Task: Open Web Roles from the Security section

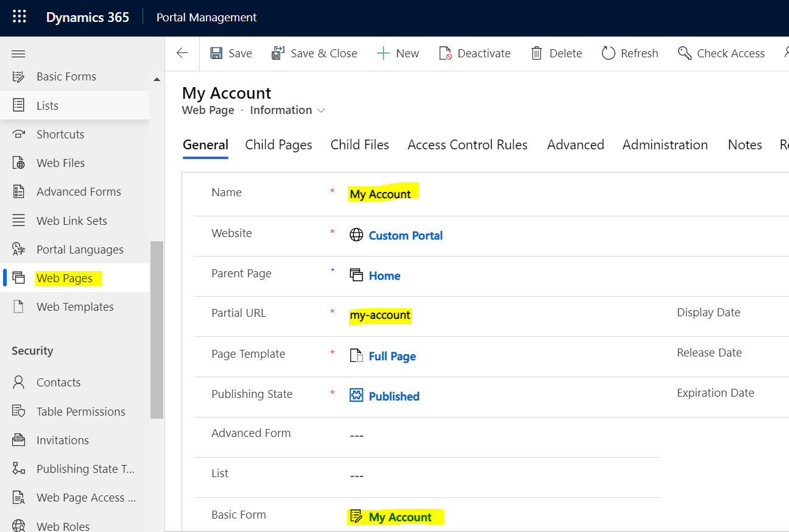Action: pyautogui.click(x=63, y=524)
